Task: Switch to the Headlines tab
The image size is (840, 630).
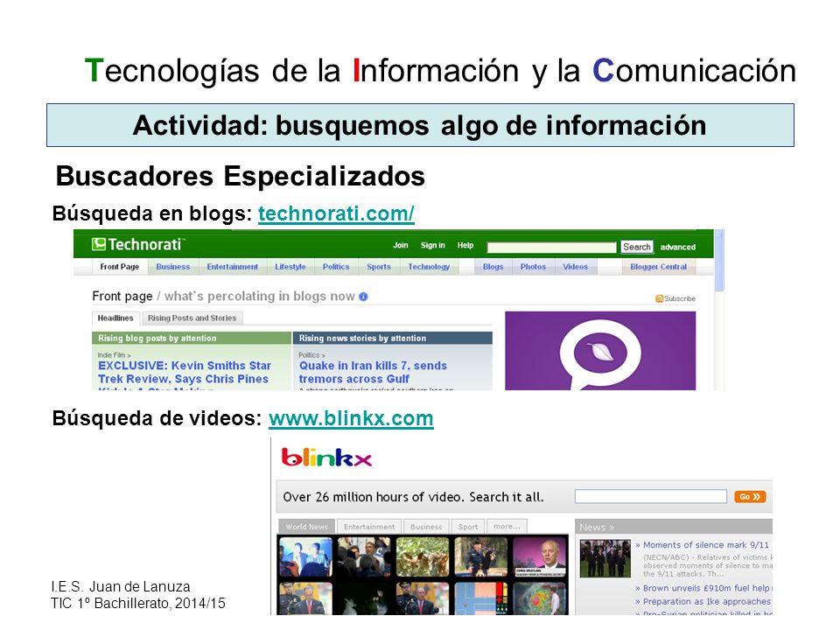Action: coord(115,318)
